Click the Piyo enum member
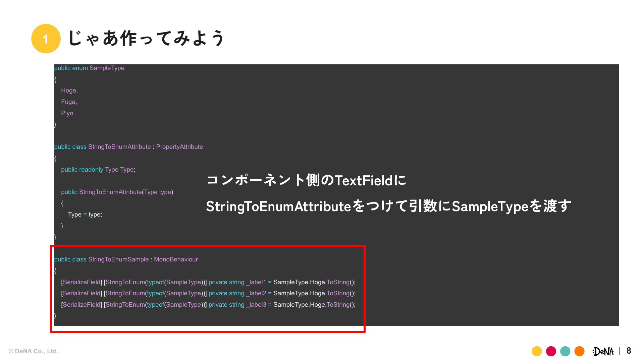Image resolution: width=644 pixels, height=362 pixels. [x=67, y=113]
